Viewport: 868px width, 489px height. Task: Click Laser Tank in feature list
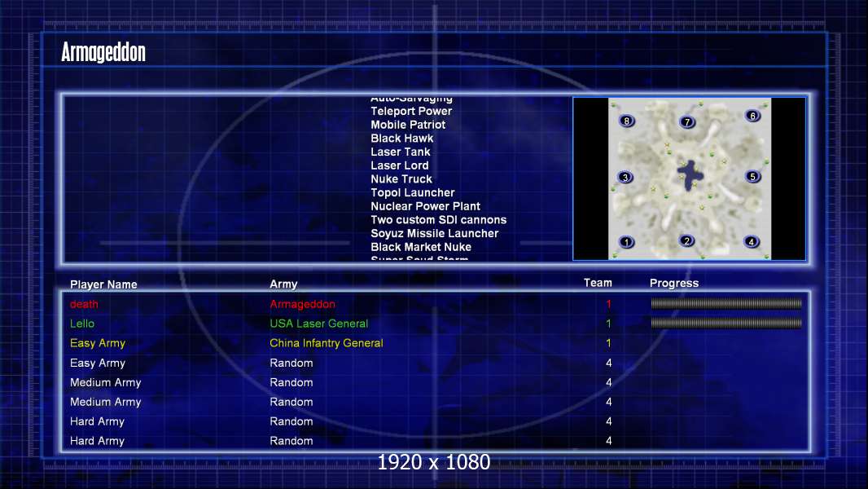pyautogui.click(x=401, y=152)
